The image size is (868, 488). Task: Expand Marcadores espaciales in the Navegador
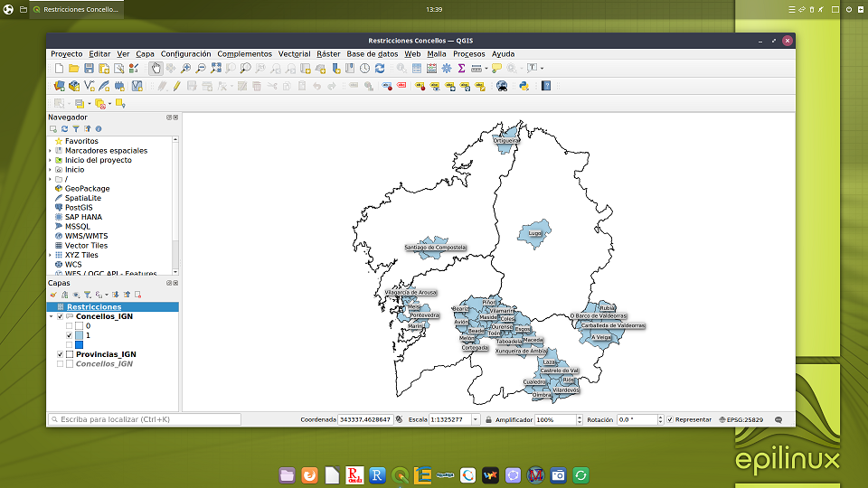coord(51,151)
